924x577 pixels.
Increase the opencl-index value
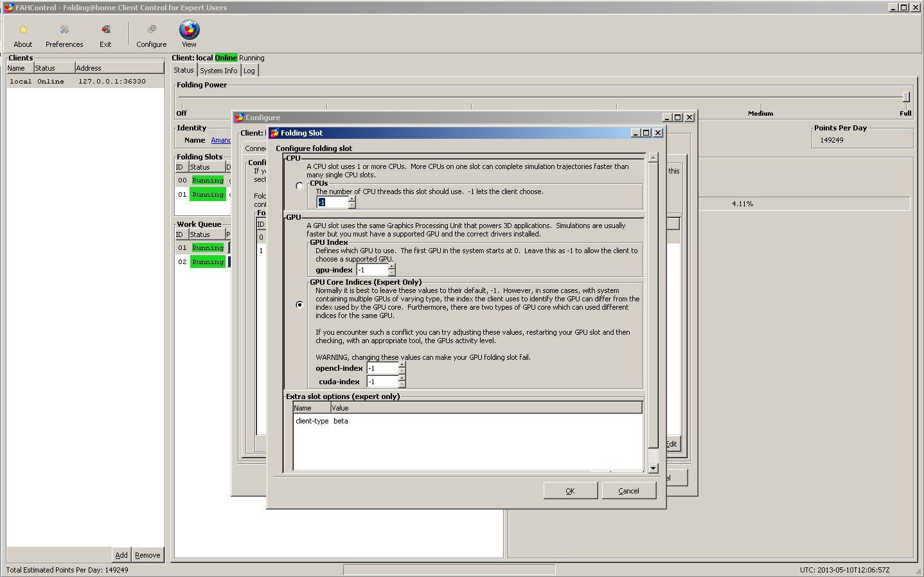(x=402, y=365)
